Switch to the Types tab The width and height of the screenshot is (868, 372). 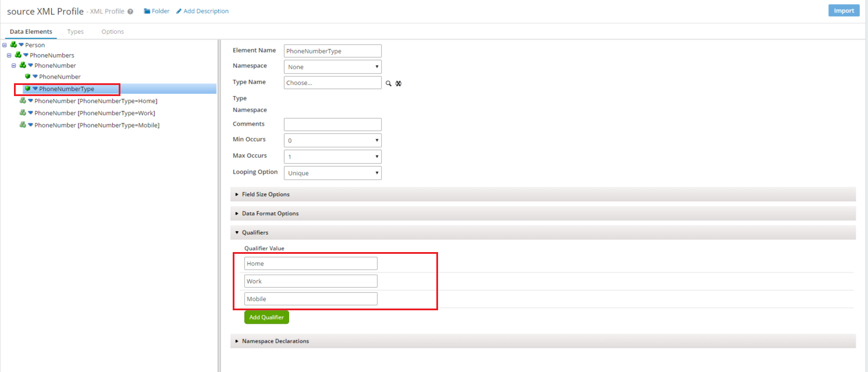[x=75, y=31]
